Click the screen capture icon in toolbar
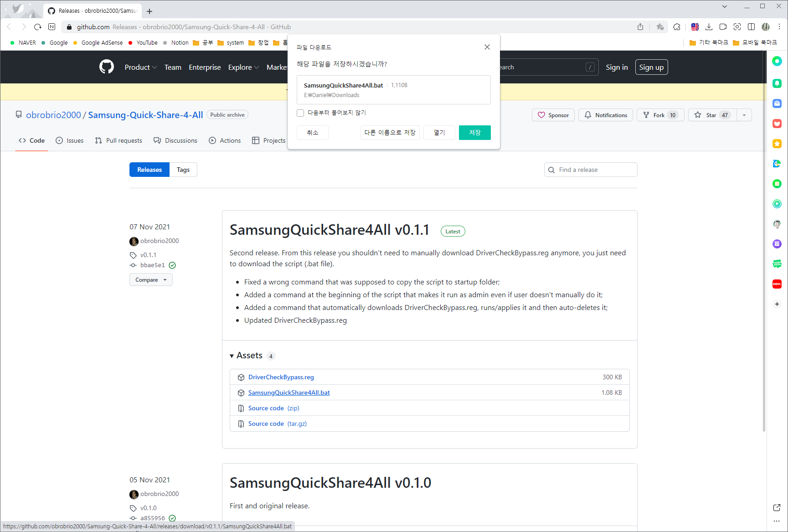The height and width of the screenshot is (532, 788). (737, 27)
